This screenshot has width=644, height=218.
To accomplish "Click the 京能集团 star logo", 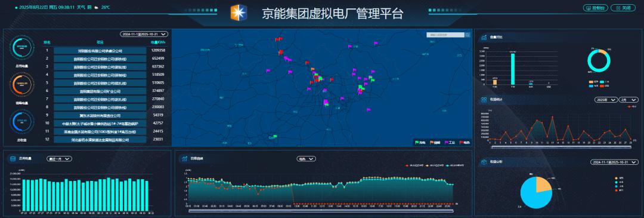I will tap(239, 13).
